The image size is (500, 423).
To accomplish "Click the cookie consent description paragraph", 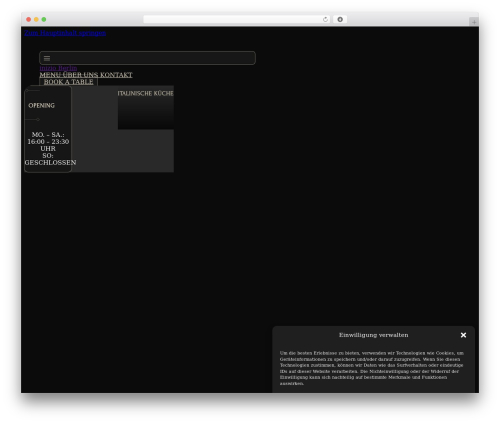I will pyautogui.click(x=372, y=368).
